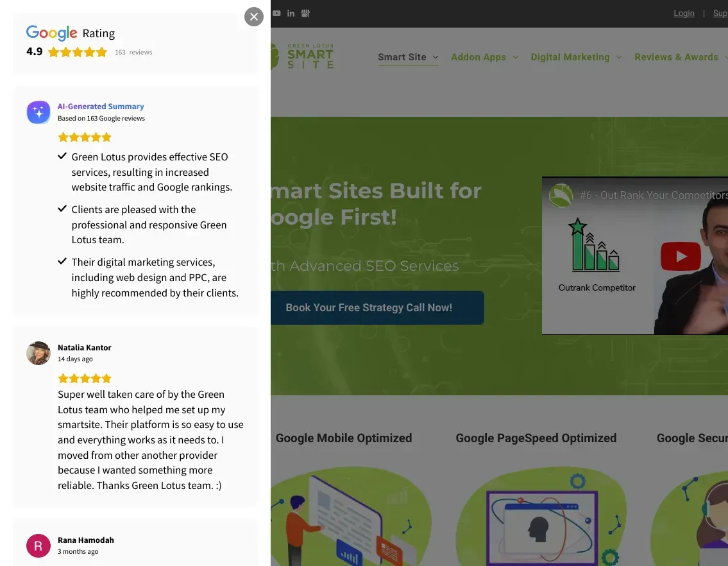Close the Google reviews side panel
Viewport: 728px width, 566px height.
(254, 17)
